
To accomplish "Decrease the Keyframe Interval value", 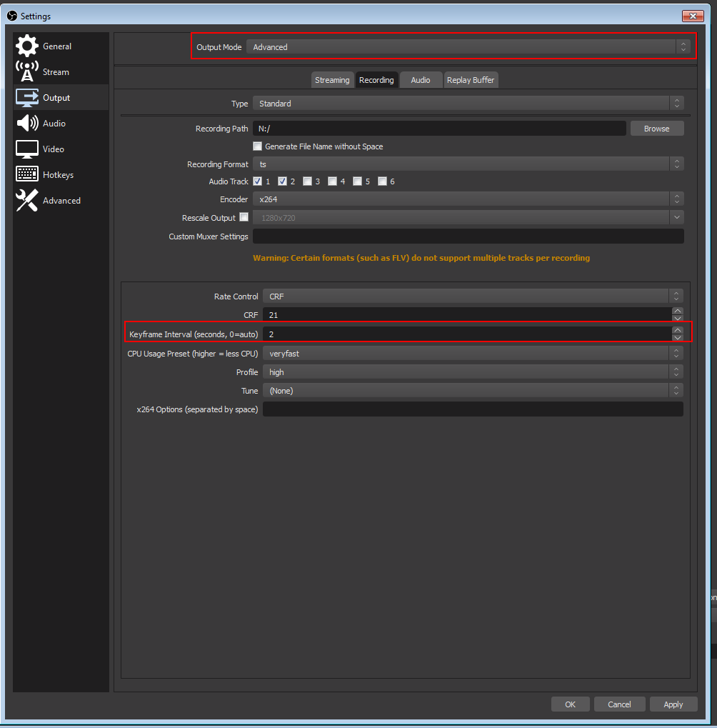I will 678,337.
